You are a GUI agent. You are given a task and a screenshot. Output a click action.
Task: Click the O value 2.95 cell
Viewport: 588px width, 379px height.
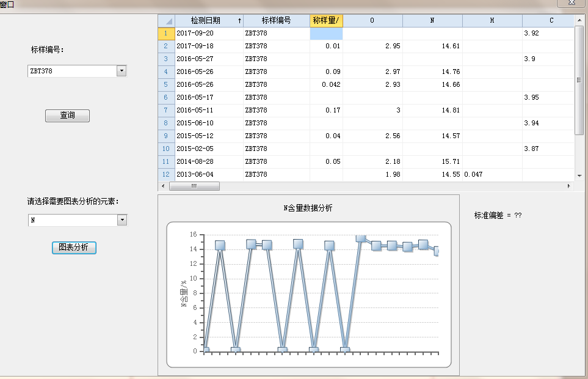(372, 46)
